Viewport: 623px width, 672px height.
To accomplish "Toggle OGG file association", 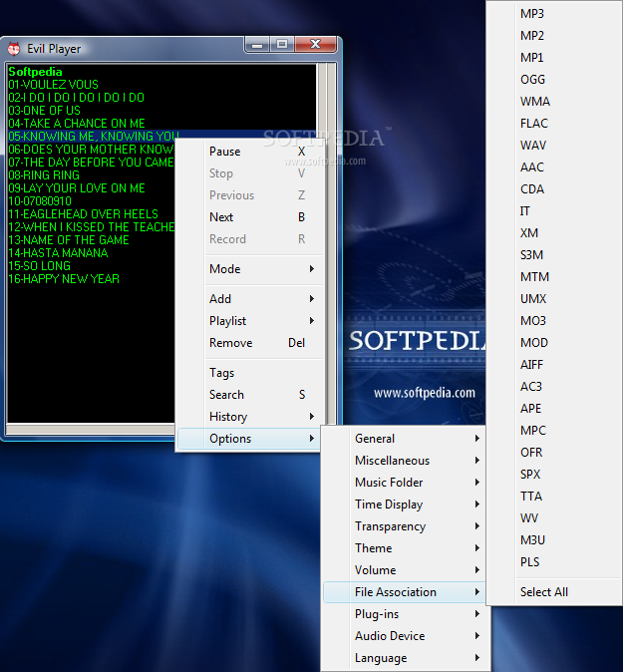I will pos(554,80).
